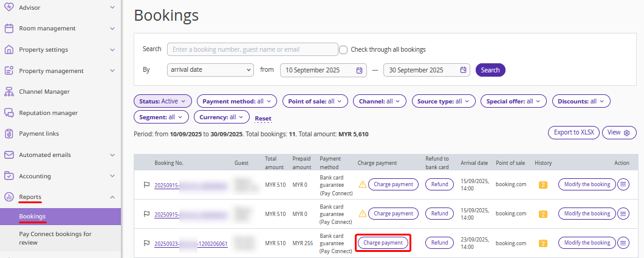644x258 pixels.
Task: Open the arrival date dropdown
Action: click(x=210, y=70)
